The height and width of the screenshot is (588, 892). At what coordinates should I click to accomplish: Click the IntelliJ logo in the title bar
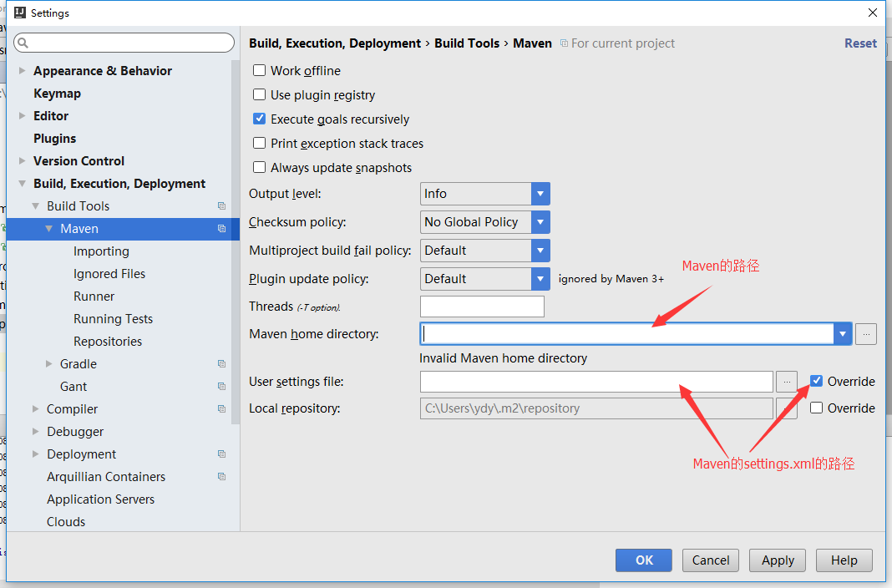coord(20,13)
